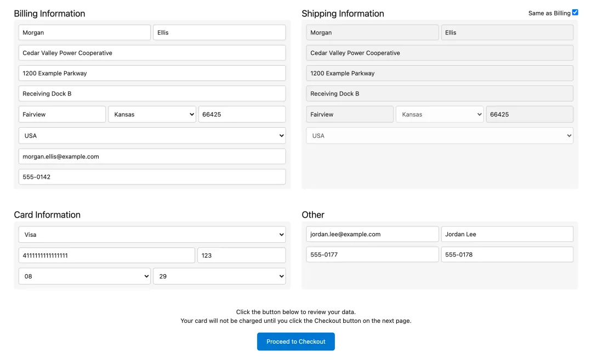Click the Proceed to Checkout button
The width and height of the screenshot is (592, 364).
(296, 342)
